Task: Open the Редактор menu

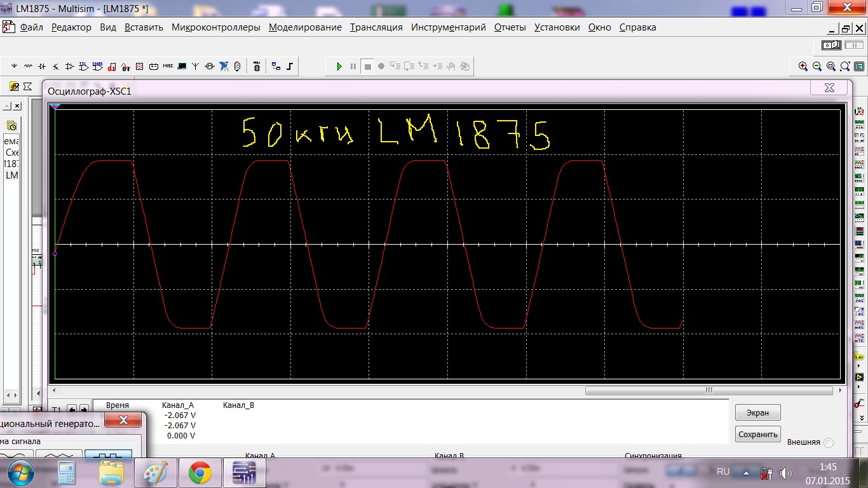Action: click(71, 27)
